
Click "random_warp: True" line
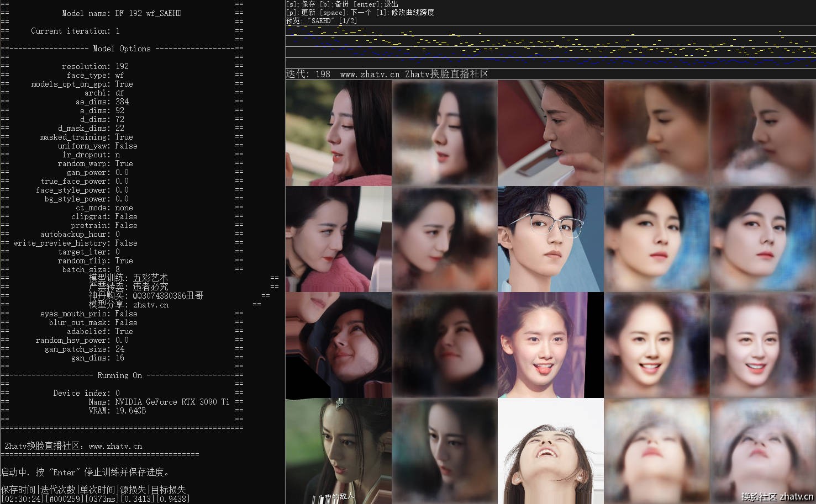[x=95, y=163]
